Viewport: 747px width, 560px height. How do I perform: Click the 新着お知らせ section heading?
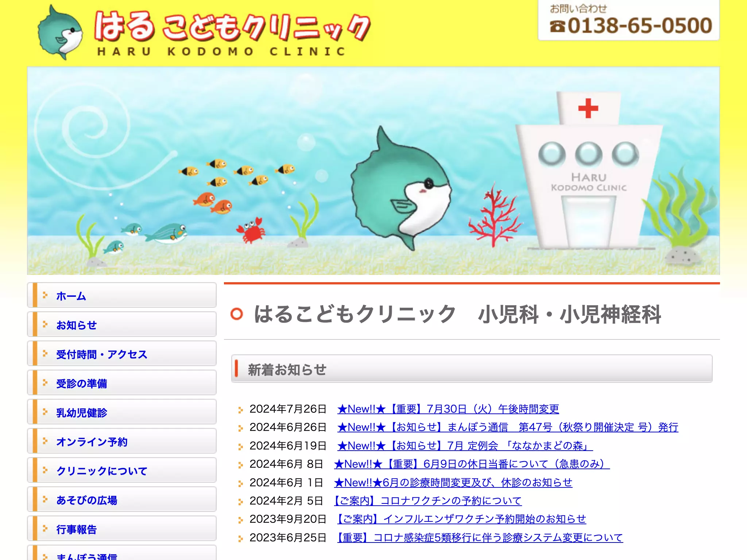[287, 370]
